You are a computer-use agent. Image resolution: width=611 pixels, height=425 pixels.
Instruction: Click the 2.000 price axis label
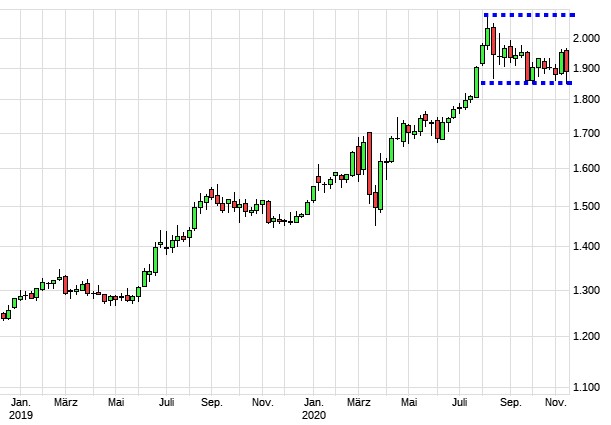pyautogui.click(x=586, y=38)
